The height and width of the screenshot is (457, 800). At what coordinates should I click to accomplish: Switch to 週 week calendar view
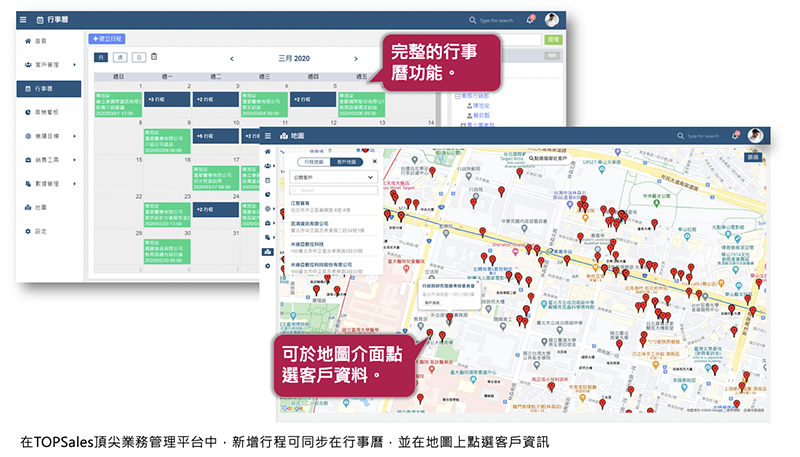(120, 57)
